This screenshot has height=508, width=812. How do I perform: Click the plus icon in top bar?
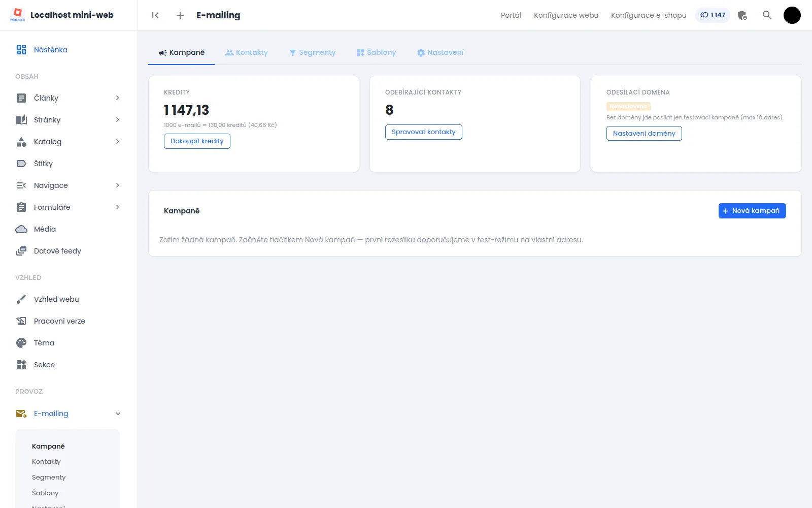tap(180, 15)
